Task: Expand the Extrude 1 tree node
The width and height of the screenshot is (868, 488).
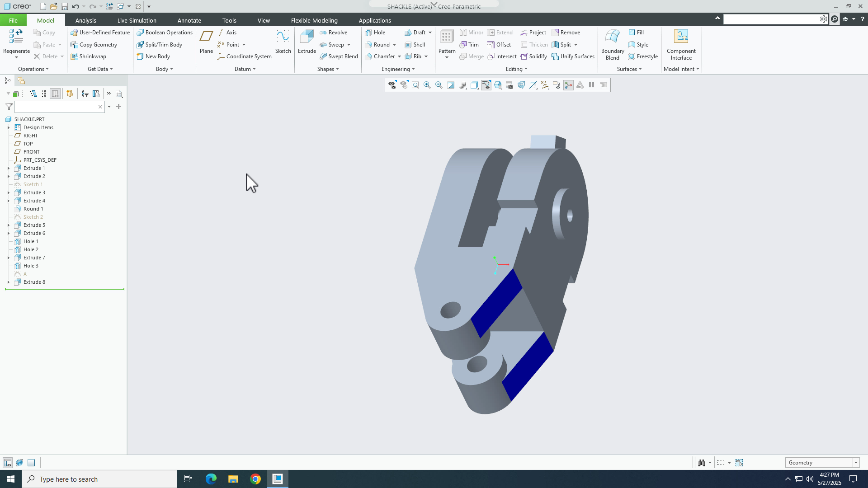Action: pyautogui.click(x=8, y=168)
